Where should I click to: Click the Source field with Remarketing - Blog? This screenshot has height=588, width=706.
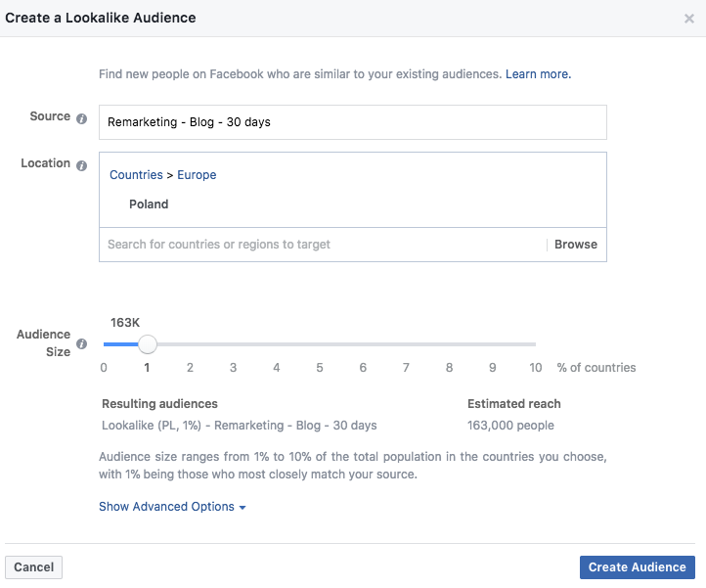(352, 122)
